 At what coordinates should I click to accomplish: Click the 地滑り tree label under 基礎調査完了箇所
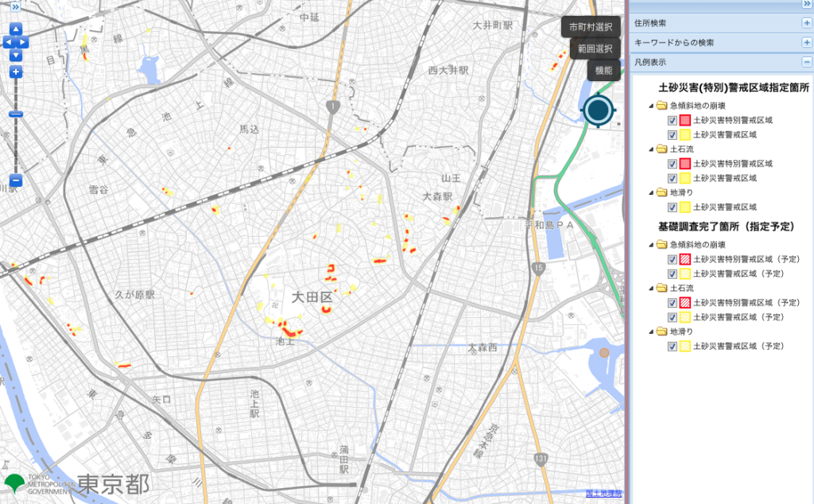click(x=681, y=331)
